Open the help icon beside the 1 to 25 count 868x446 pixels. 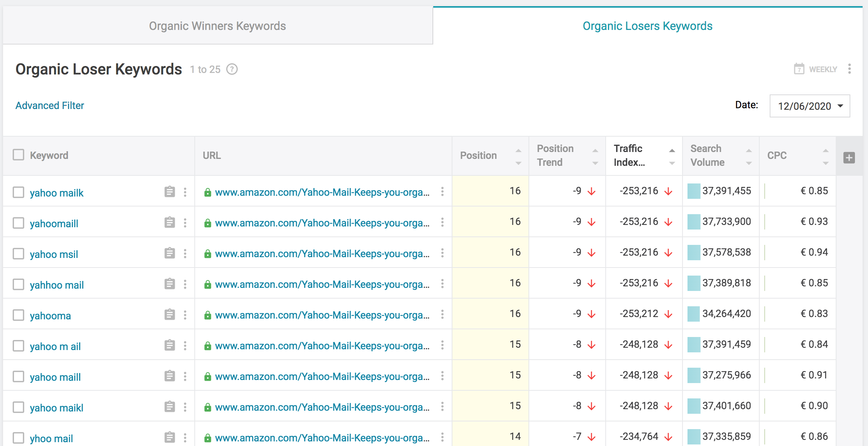232,69
